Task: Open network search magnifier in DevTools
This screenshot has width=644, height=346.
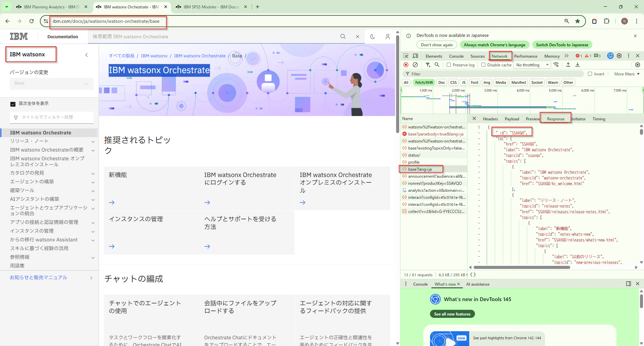Action: pos(437,65)
